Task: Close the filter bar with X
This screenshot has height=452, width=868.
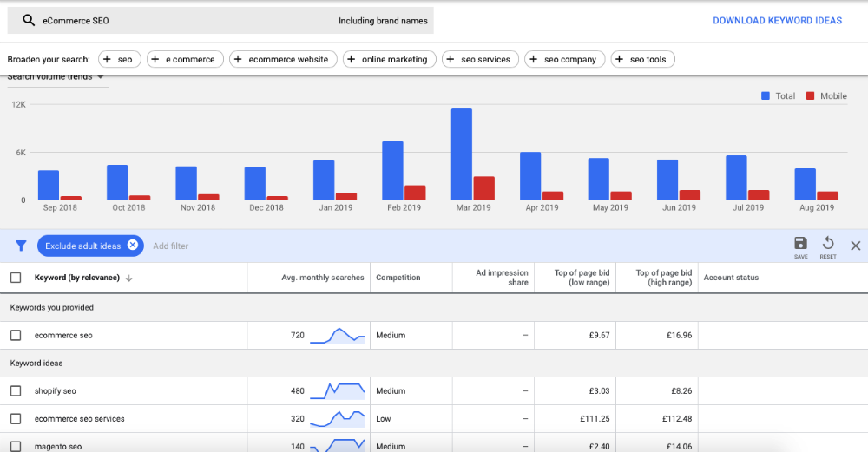Action: pyautogui.click(x=855, y=246)
